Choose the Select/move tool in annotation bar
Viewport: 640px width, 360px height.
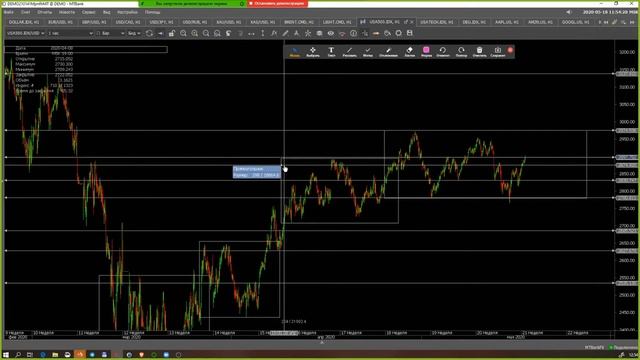click(x=313, y=52)
